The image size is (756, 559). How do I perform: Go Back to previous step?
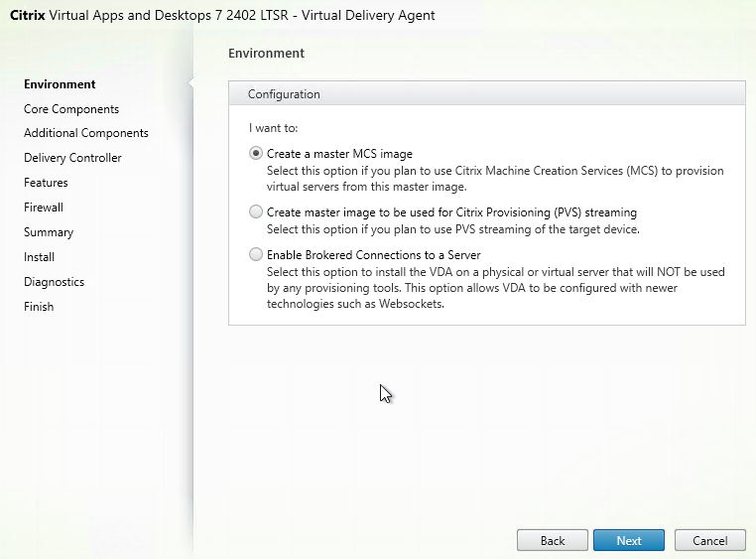tap(552, 540)
